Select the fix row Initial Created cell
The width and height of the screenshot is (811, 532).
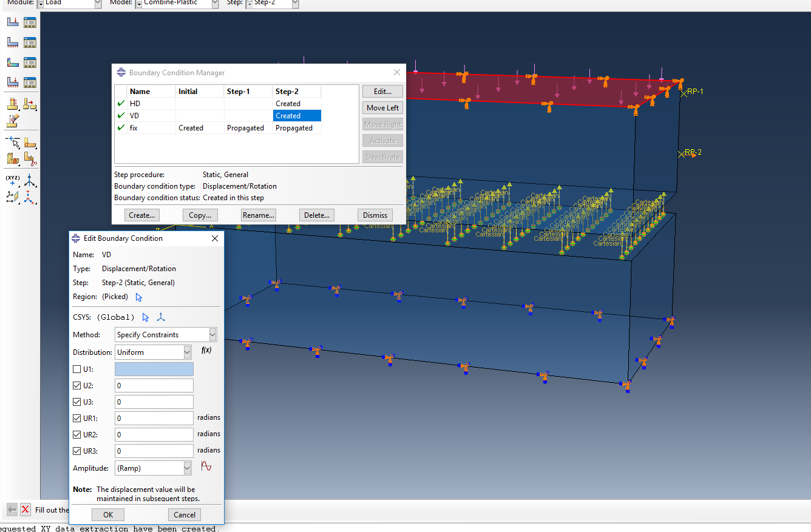(x=200, y=128)
